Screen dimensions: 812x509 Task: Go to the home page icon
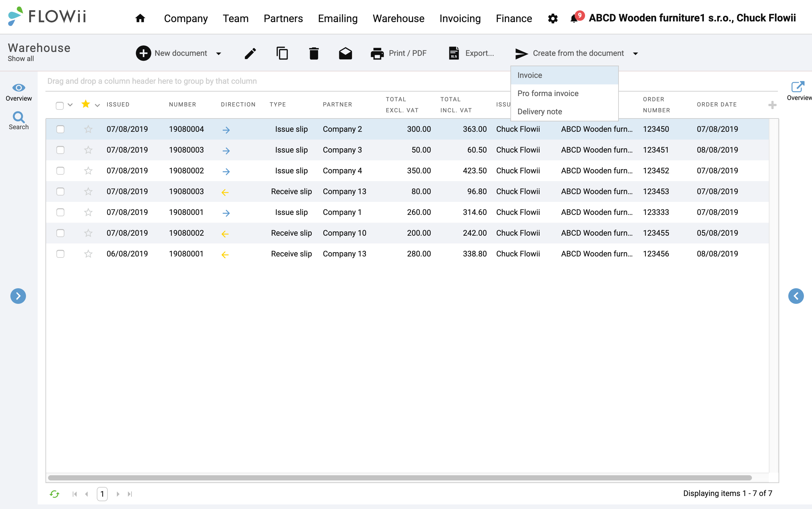[x=140, y=18]
